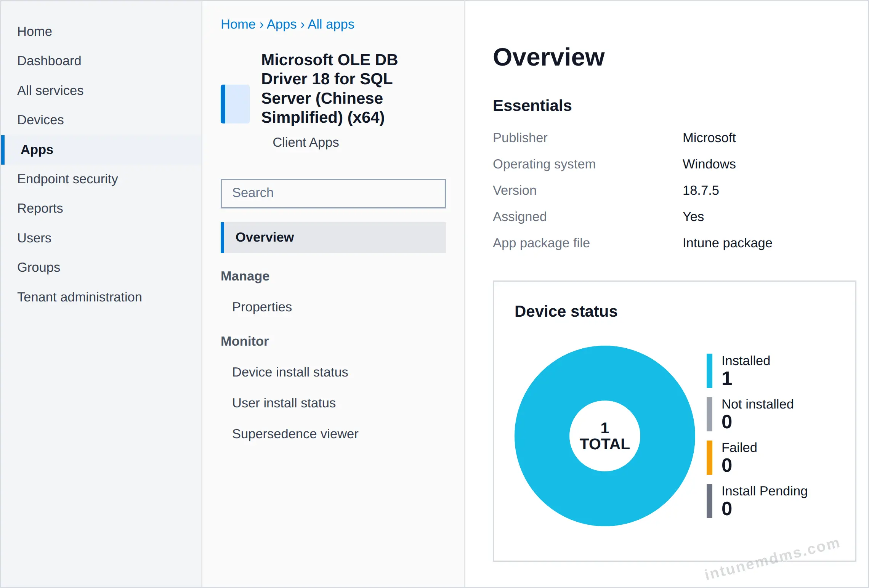Select the Overview menu item

(x=333, y=237)
